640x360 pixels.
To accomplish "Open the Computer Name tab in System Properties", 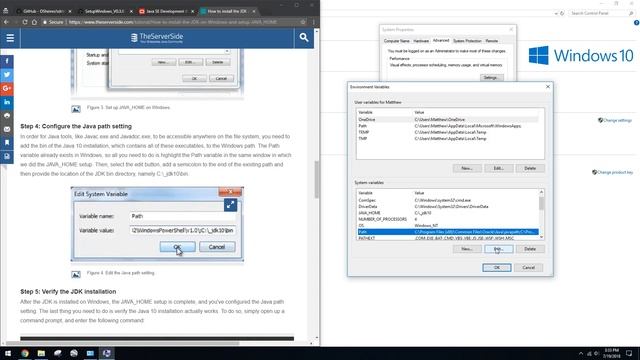I will click(396, 41).
